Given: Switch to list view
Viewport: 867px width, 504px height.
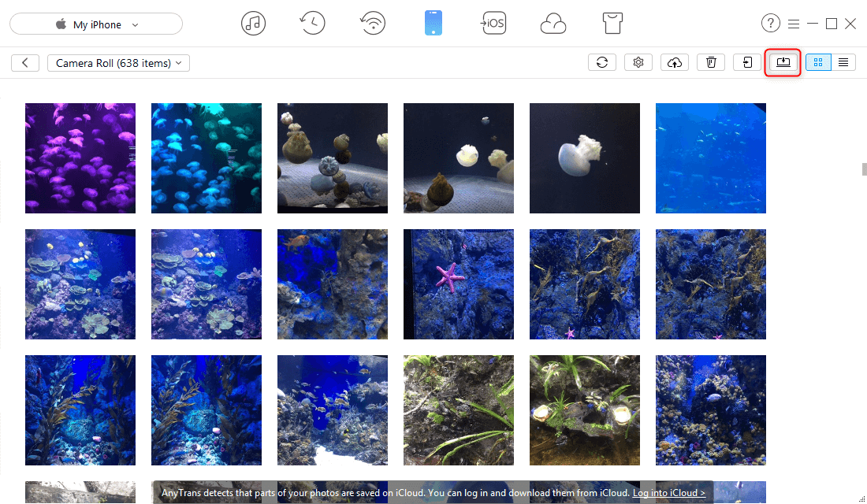Looking at the screenshot, I should click(x=843, y=63).
